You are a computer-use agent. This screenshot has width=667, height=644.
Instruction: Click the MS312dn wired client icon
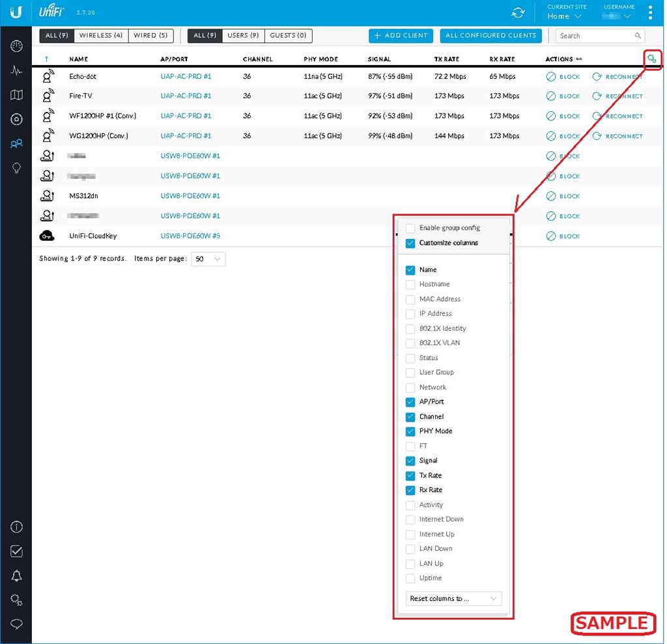point(47,195)
